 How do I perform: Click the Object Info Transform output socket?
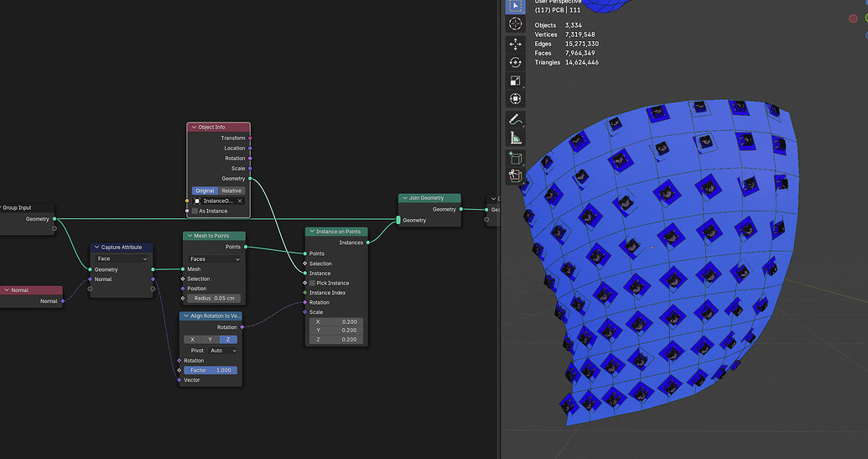tap(250, 138)
